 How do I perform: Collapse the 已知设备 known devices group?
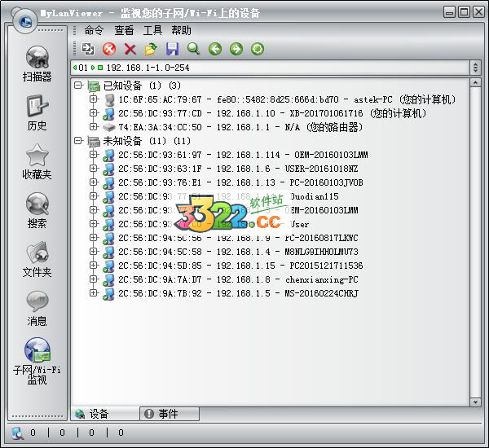pyautogui.click(x=78, y=86)
